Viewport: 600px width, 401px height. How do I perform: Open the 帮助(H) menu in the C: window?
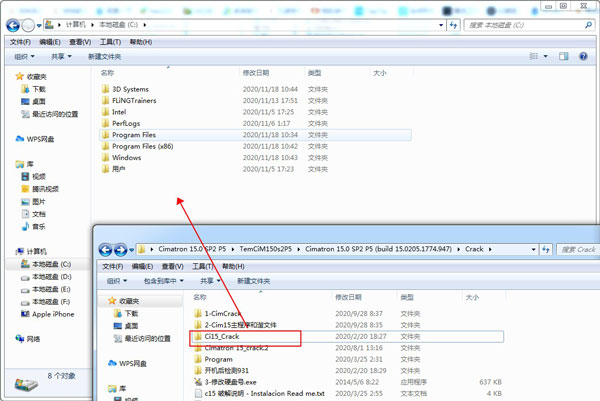[x=141, y=42]
